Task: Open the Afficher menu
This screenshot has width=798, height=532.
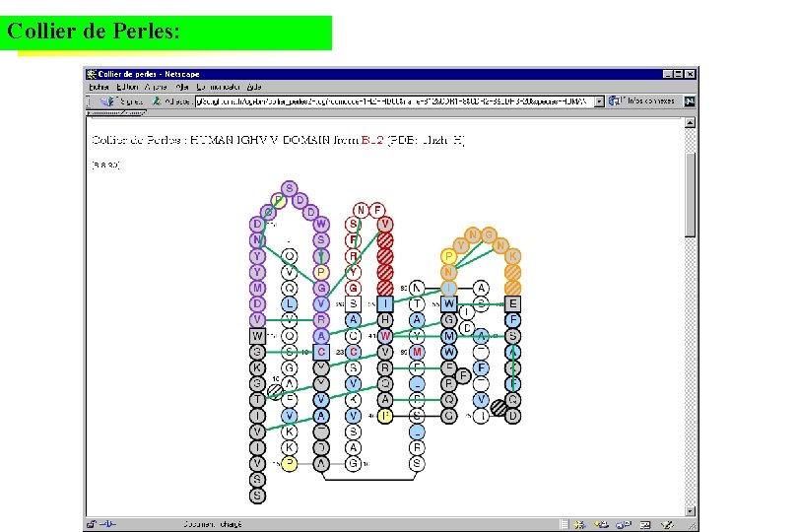Action: tap(156, 87)
